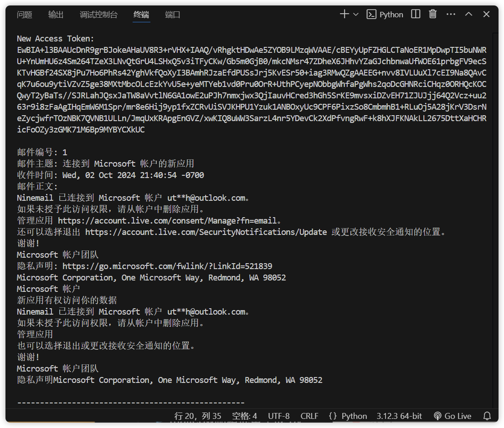Kill terminal using the trash icon
This screenshot has width=504, height=428.
(x=433, y=14)
